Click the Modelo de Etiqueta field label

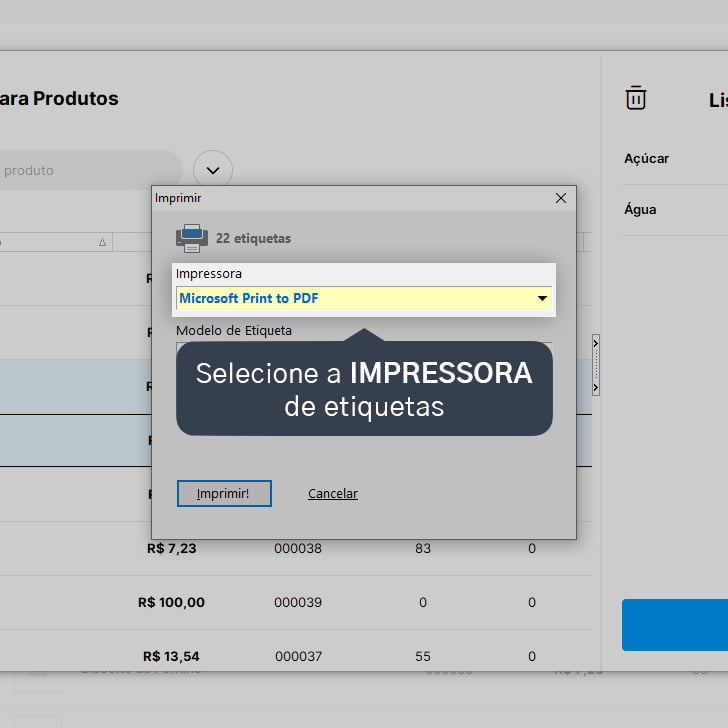tap(234, 331)
